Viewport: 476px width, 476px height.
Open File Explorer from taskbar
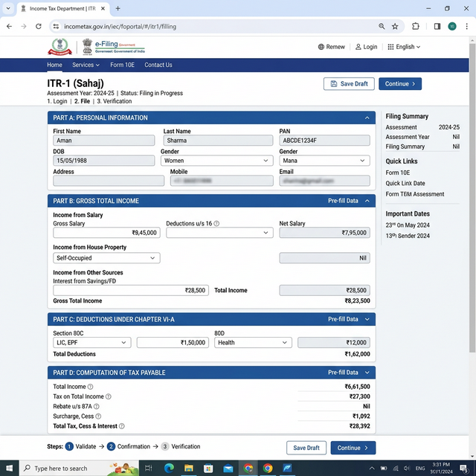188,468
